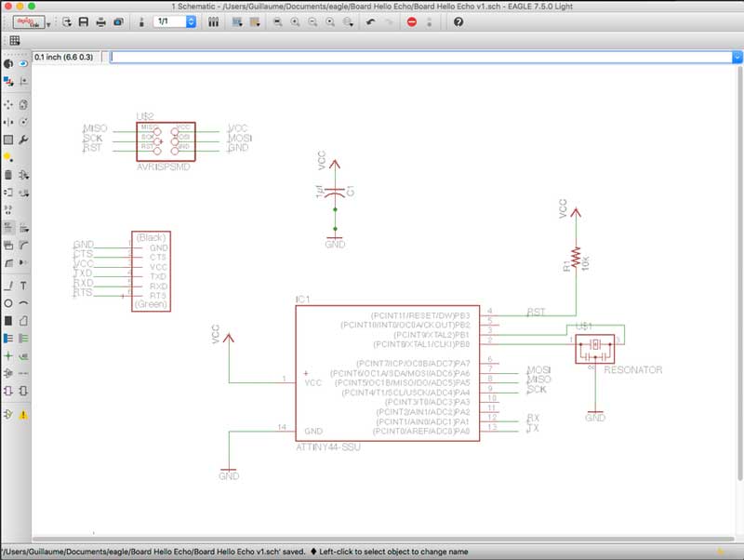This screenshot has height=560, width=744.
Task: Redraw the screen with the redraw icon
Action: coord(330,21)
